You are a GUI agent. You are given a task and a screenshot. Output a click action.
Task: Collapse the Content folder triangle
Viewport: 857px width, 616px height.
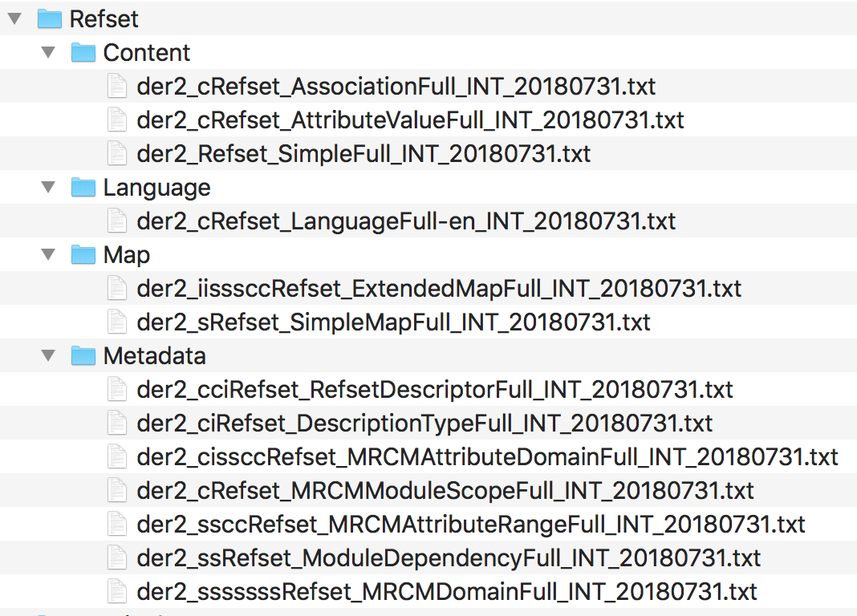click(49, 52)
